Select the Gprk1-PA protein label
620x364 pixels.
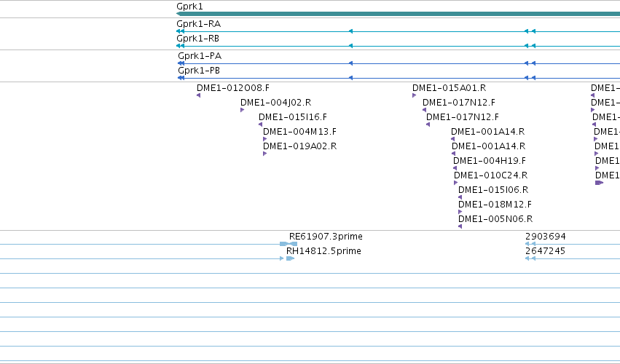200,56
